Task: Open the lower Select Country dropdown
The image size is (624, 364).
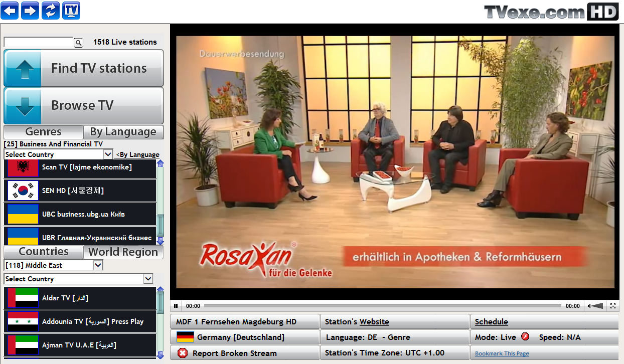Action: pyautogui.click(x=78, y=279)
